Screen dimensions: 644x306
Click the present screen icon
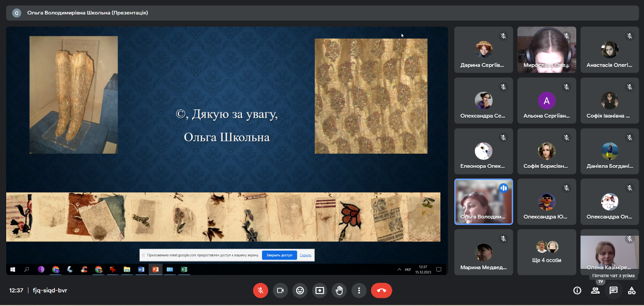tap(319, 291)
